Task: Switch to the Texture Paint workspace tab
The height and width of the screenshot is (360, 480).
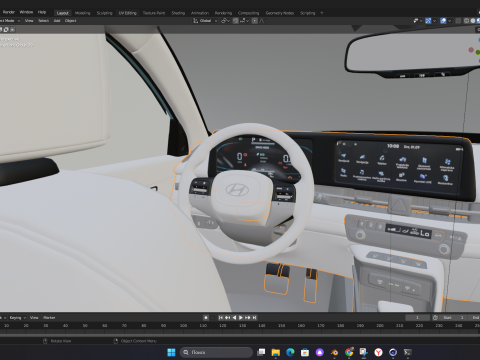Action: coord(154,13)
